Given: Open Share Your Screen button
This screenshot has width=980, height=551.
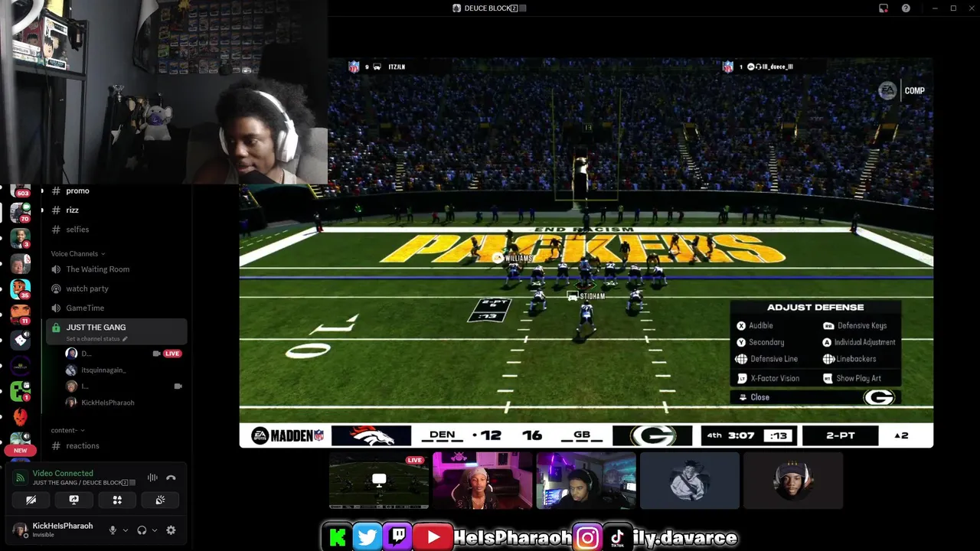Looking at the screenshot, I should pos(73,500).
